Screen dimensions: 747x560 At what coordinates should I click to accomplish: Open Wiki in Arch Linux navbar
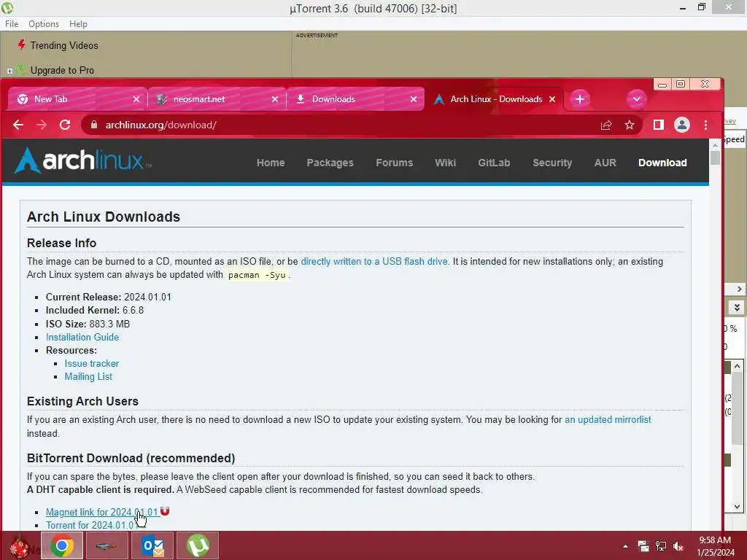click(446, 163)
